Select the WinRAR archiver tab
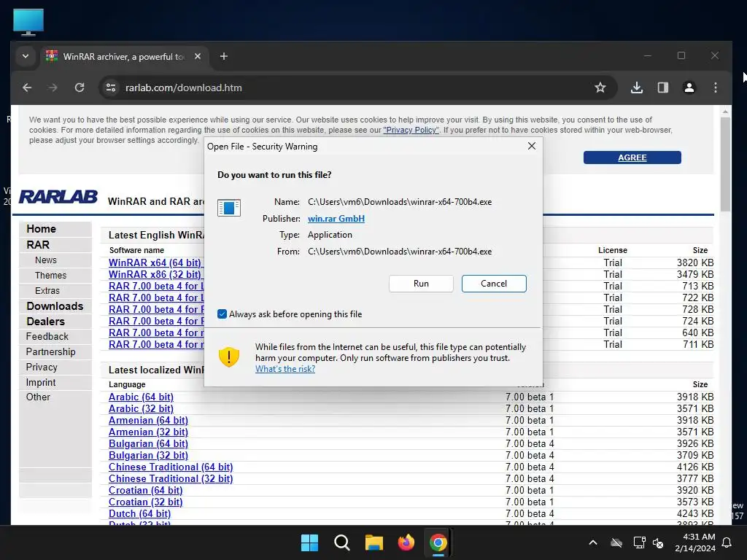The image size is (747, 560). pos(124,56)
